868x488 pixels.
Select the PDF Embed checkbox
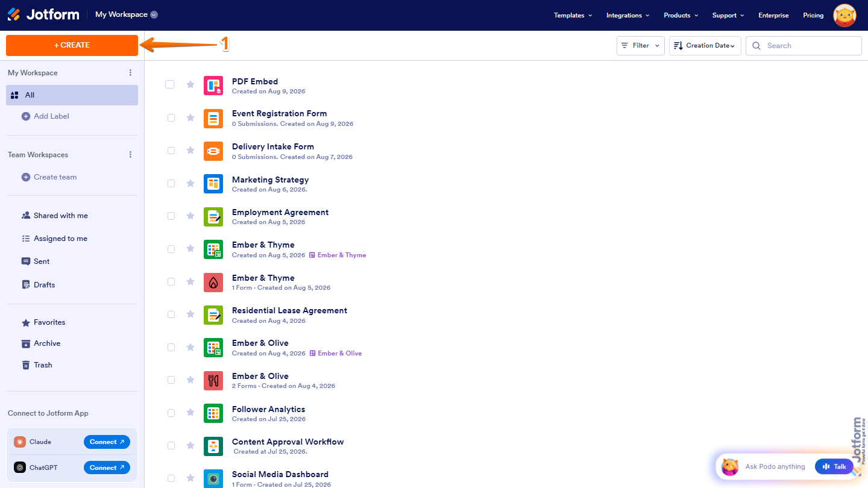(170, 84)
